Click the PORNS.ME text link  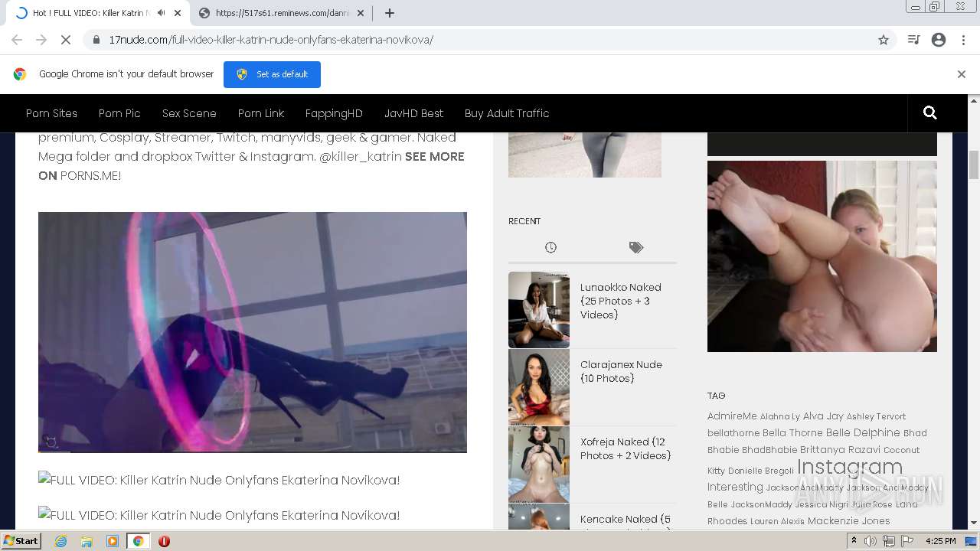90,175
